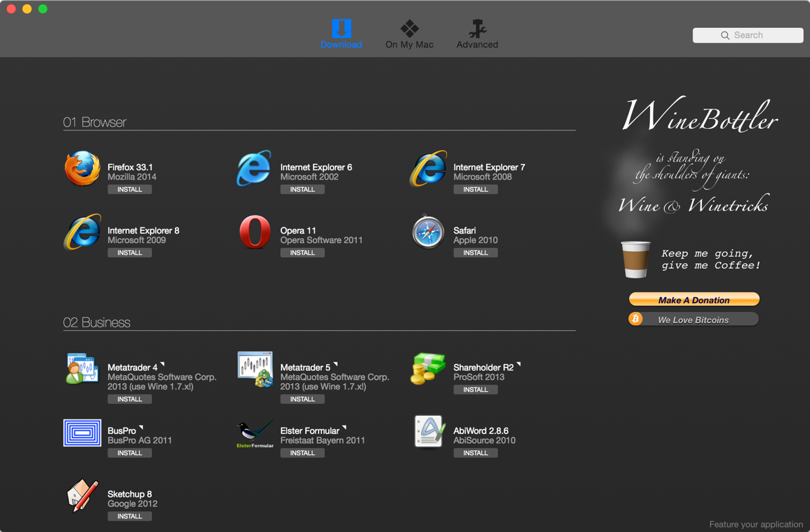Install Internet Explorer 7
Image resolution: width=810 pixels, height=532 pixels.
pyautogui.click(x=475, y=190)
